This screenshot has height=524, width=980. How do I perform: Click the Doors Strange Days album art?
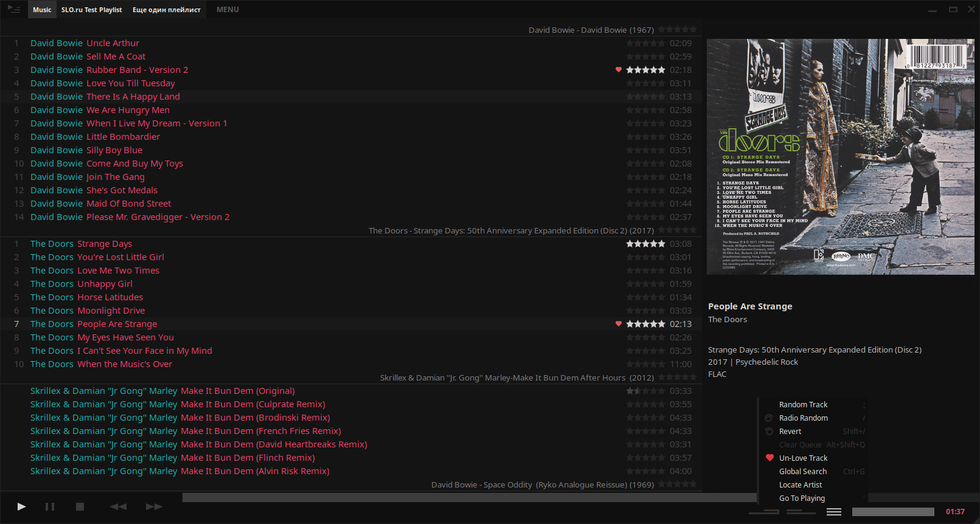click(841, 157)
